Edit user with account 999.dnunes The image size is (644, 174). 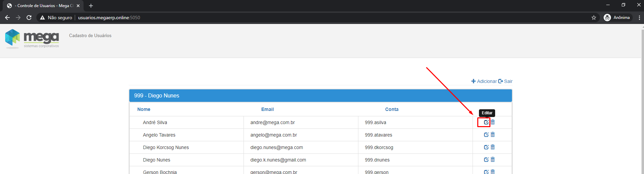tap(486, 159)
